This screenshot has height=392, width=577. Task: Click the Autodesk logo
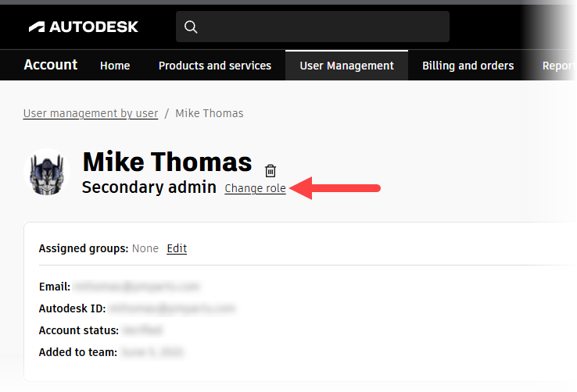pyautogui.click(x=84, y=27)
